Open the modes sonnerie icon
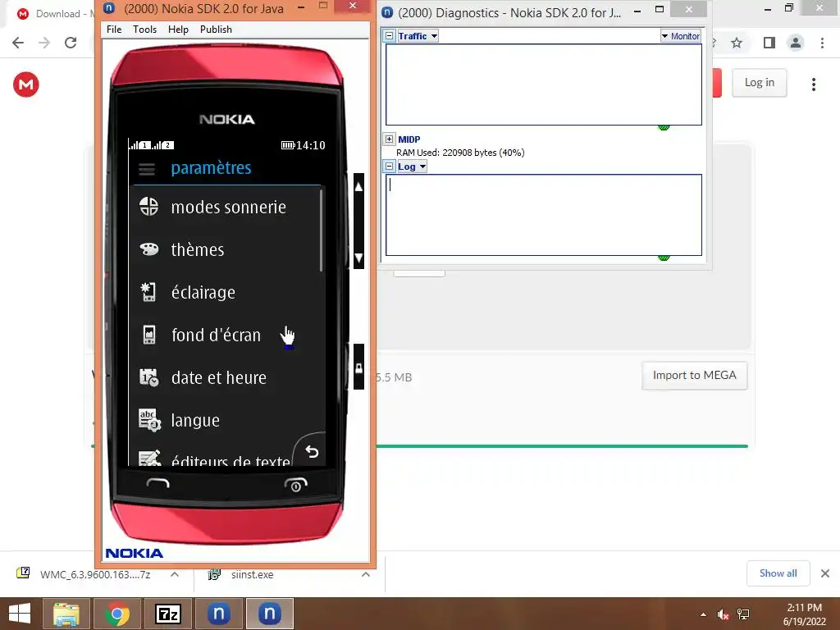 149,207
